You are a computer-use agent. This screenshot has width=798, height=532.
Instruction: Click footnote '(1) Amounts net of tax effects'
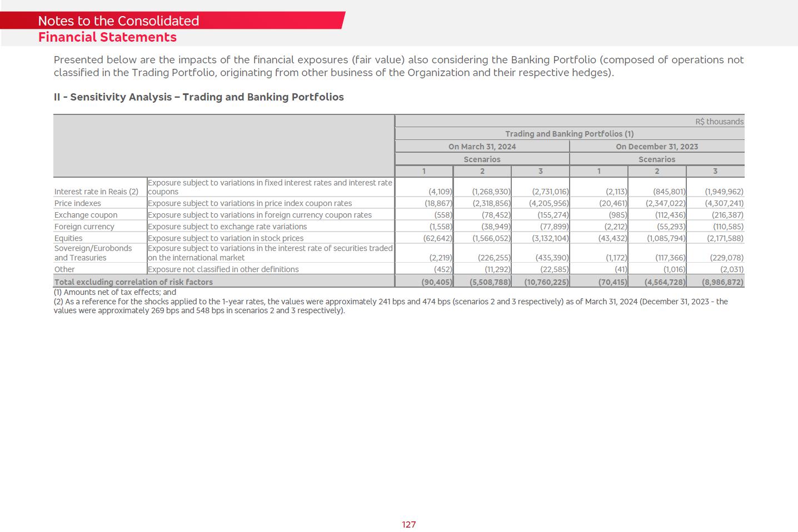click(x=114, y=292)
